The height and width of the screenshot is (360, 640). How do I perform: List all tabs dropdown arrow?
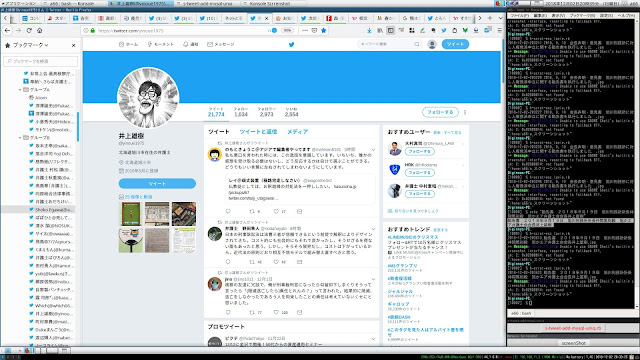pos(500,18)
